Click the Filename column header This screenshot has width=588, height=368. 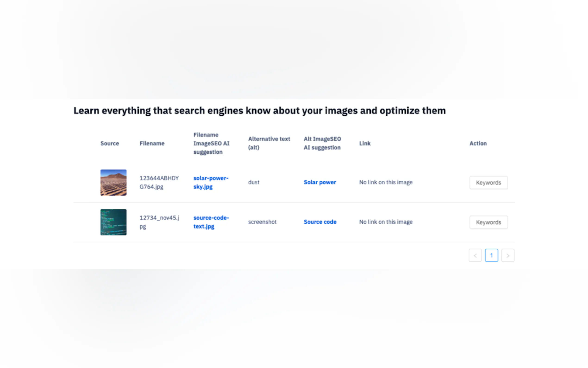coord(152,143)
